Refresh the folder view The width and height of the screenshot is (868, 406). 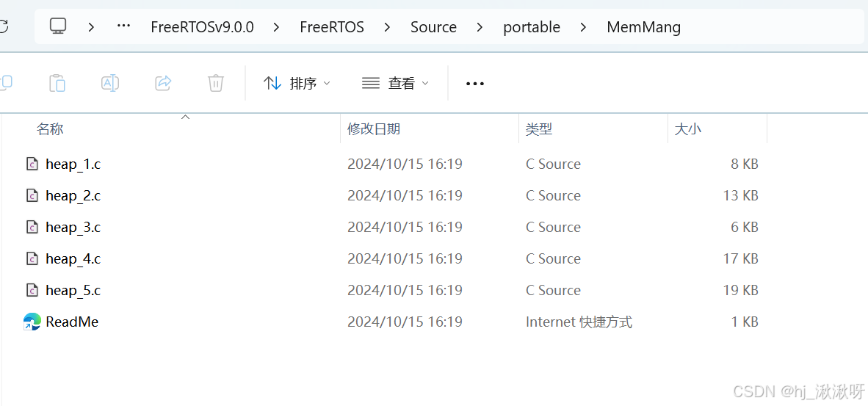[4, 26]
